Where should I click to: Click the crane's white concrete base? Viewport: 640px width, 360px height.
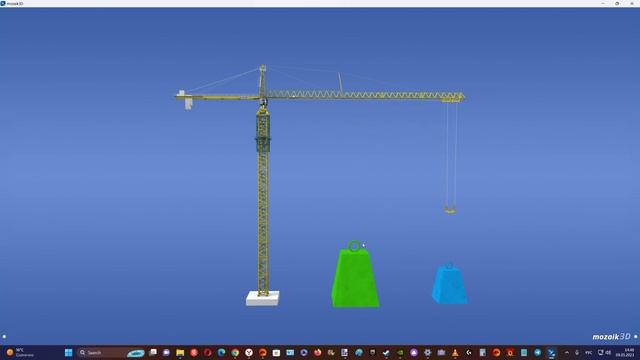click(262, 298)
